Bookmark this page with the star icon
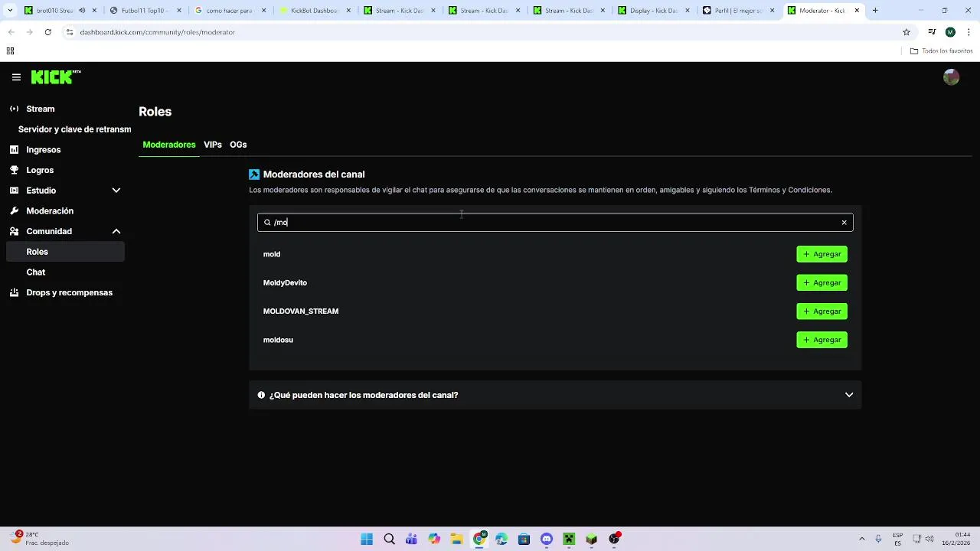 (x=906, y=32)
